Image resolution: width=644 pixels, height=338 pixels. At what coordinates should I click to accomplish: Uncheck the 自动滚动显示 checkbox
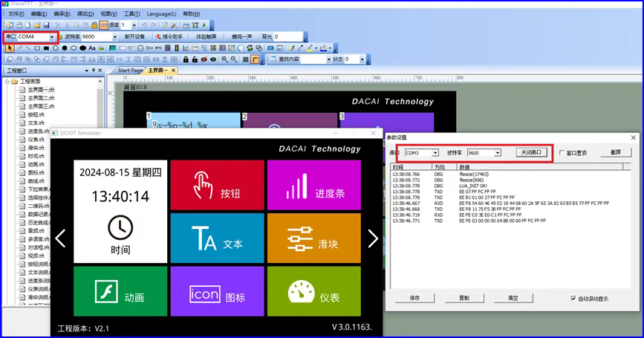click(x=573, y=299)
